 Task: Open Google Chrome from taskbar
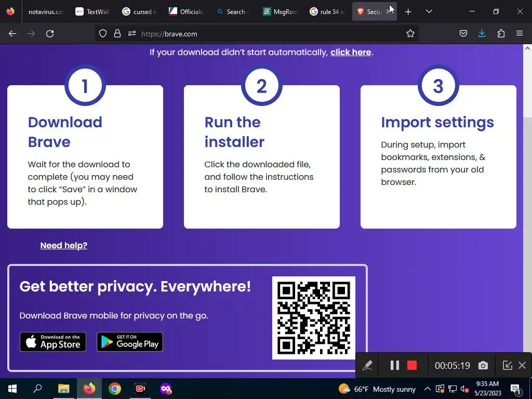[115, 389]
